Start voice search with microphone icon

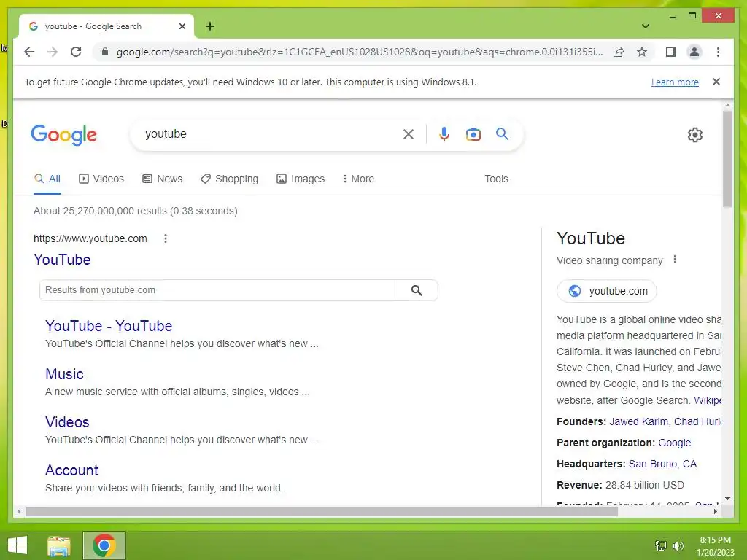444,134
